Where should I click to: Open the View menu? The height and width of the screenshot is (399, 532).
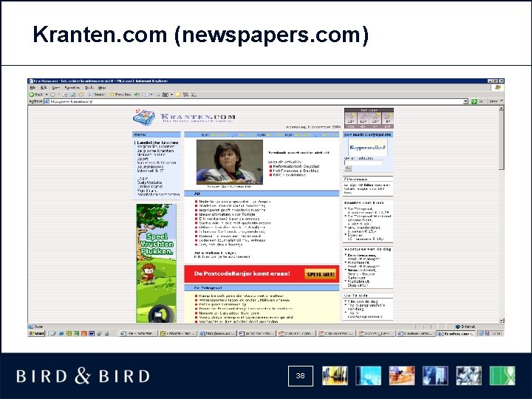56,87
